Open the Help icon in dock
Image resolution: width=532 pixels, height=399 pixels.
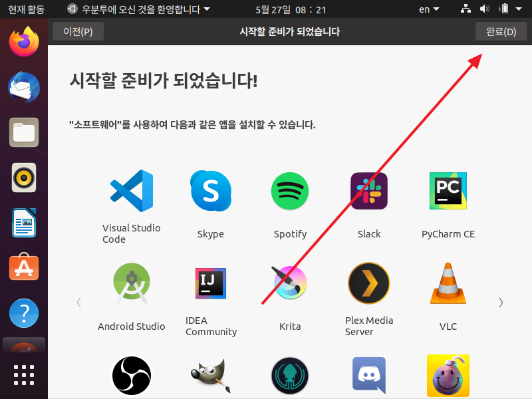pyautogui.click(x=24, y=313)
